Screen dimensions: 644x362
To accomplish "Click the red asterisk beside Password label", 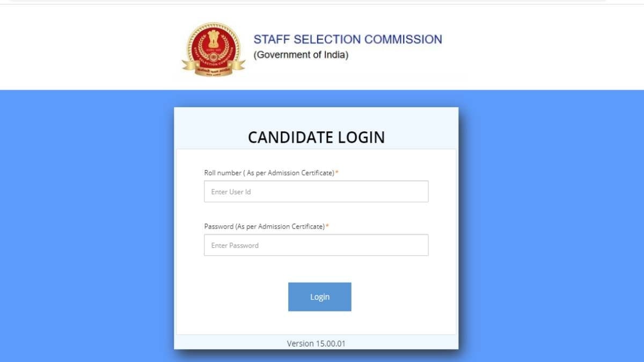I will 327,226.
